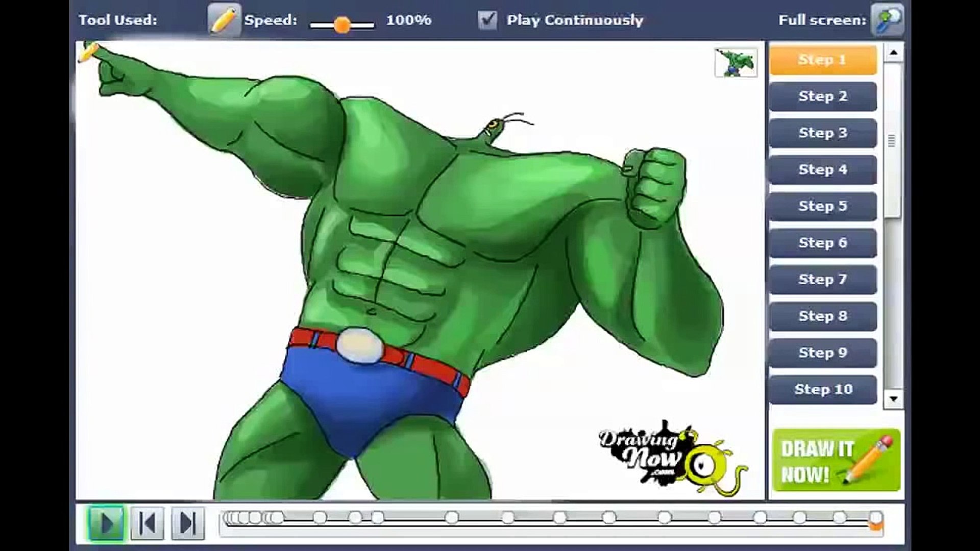Adjust the orange Speed slider knob

pyautogui.click(x=342, y=24)
